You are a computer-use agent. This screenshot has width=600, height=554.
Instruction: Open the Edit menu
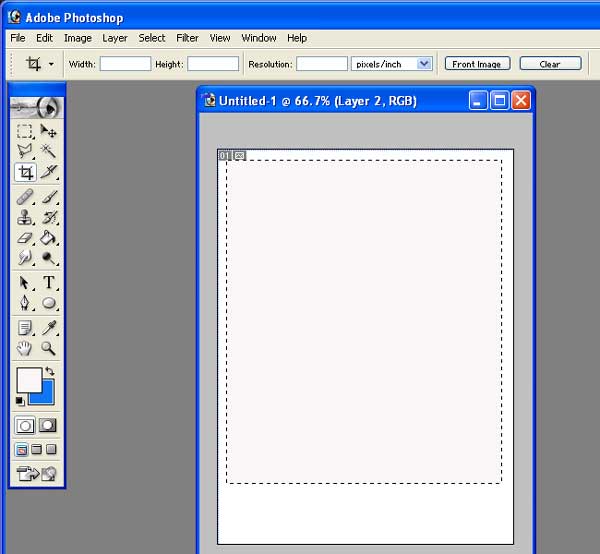point(44,38)
